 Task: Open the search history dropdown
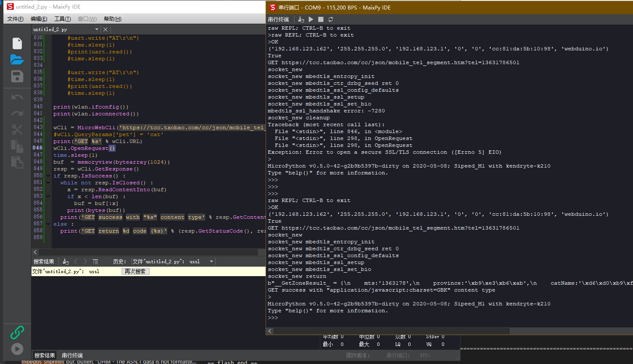coord(211,261)
